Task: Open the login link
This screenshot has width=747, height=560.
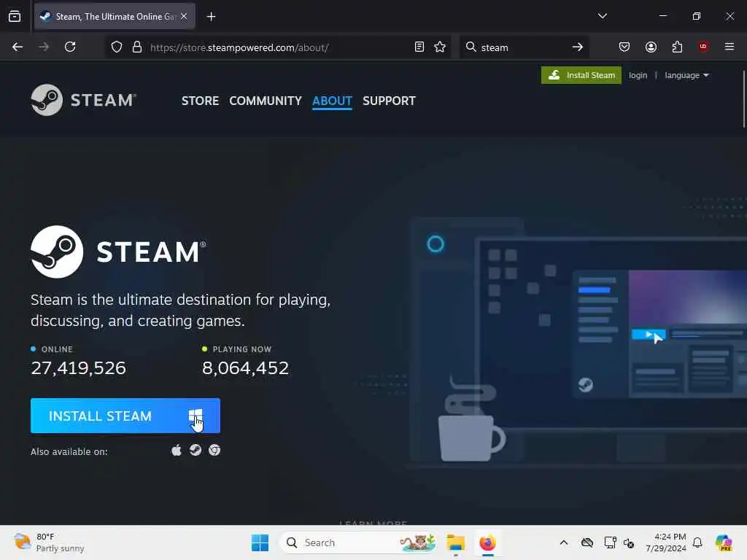Action: [x=638, y=75]
